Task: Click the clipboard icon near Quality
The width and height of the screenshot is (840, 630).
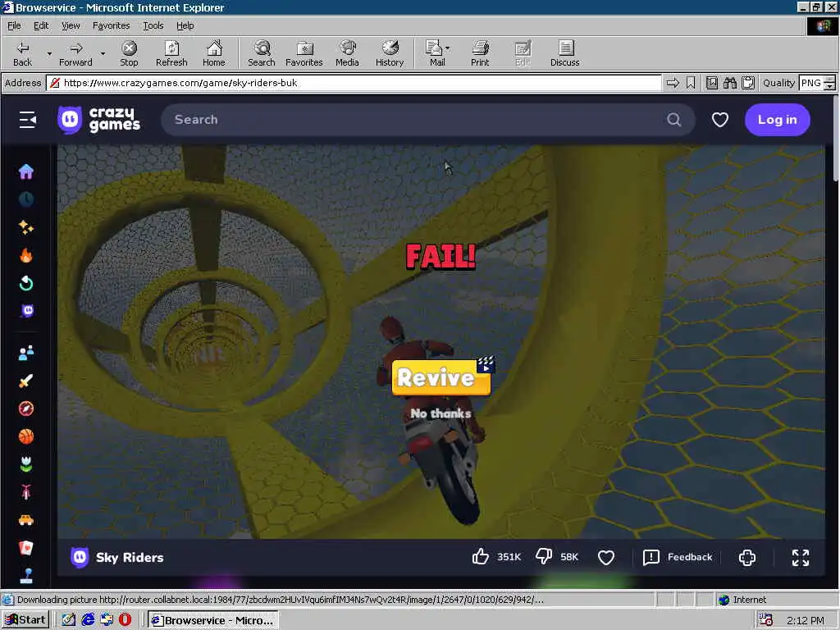Action: pyautogui.click(x=748, y=83)
